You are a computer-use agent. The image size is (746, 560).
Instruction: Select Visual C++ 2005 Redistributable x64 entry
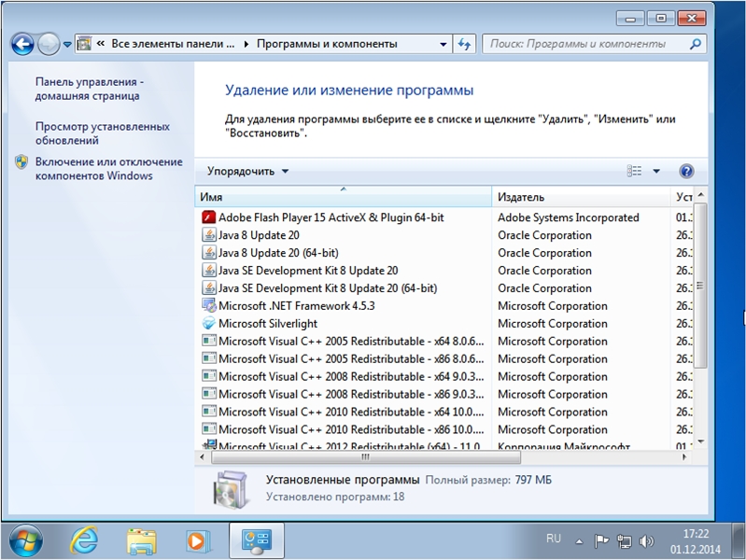coord(351,342)
